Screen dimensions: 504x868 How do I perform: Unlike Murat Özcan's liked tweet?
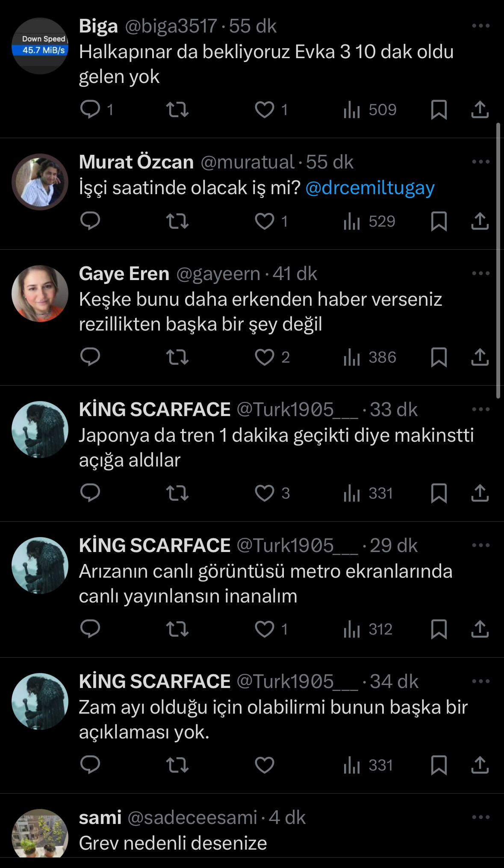[x=266, y=221]
